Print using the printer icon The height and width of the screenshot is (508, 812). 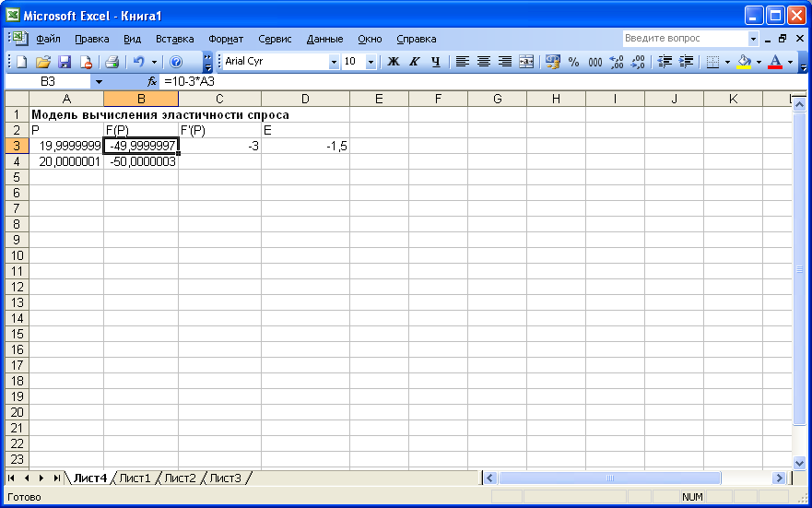(x=112, y=62)
